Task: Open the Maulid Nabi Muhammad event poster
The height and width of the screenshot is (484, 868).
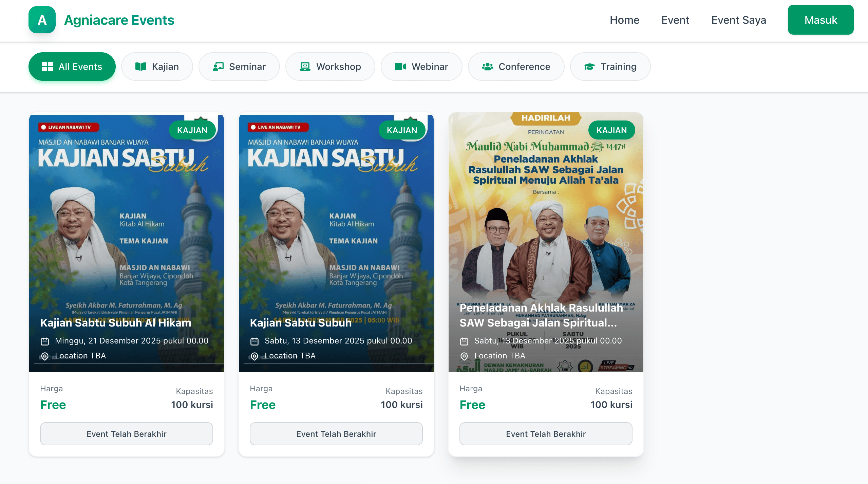Action: (546, 242)
